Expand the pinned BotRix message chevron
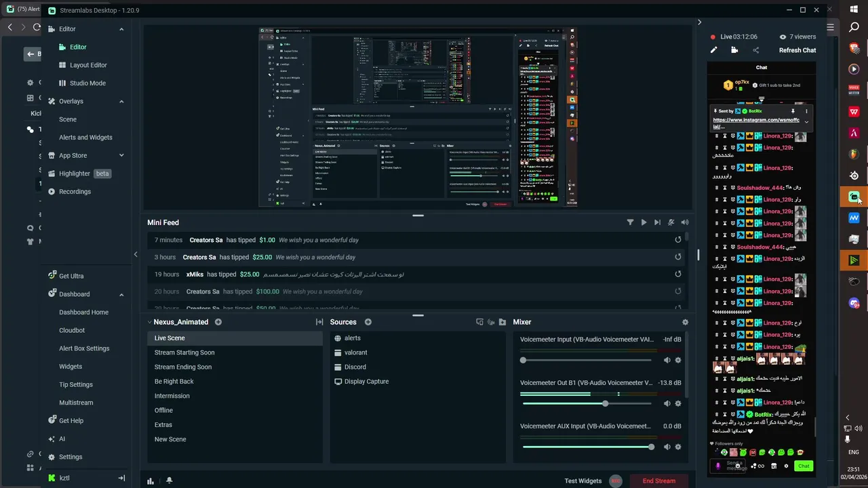This screenshot has width=868, height=488. (806, 122)
